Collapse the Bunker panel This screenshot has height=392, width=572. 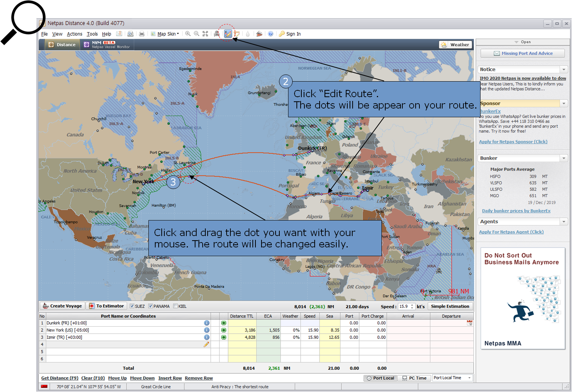coord(564,158)
